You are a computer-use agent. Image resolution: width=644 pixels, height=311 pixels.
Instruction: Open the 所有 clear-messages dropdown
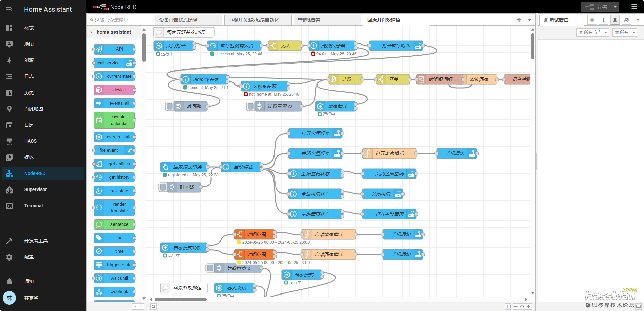(x=625, y=32)
